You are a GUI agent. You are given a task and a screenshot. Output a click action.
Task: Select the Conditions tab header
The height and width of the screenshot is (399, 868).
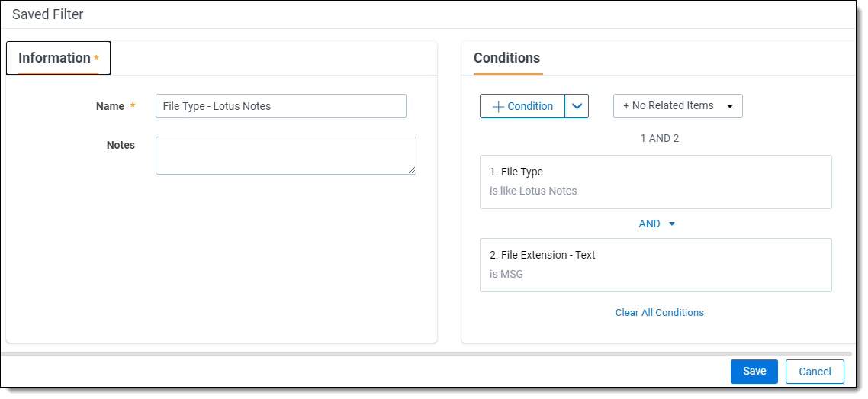(x=506, y=59)
